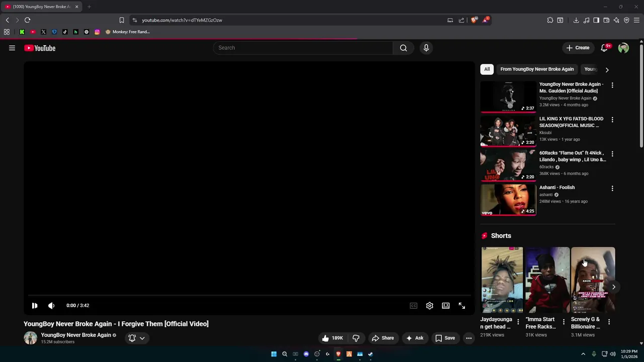Open YoungBoy Never Broke Again channel name
Image resolution: width=644 pixels, height=362 pixels.
76,335
